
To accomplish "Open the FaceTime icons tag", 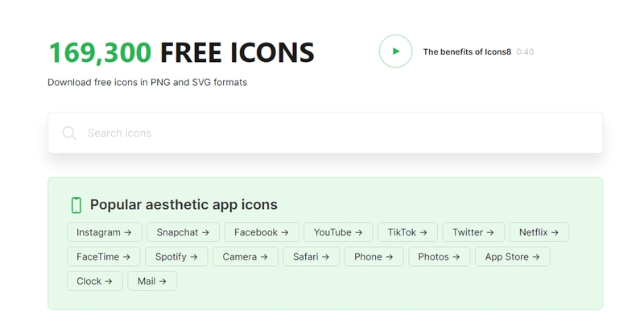I will [x=104, y=257].
